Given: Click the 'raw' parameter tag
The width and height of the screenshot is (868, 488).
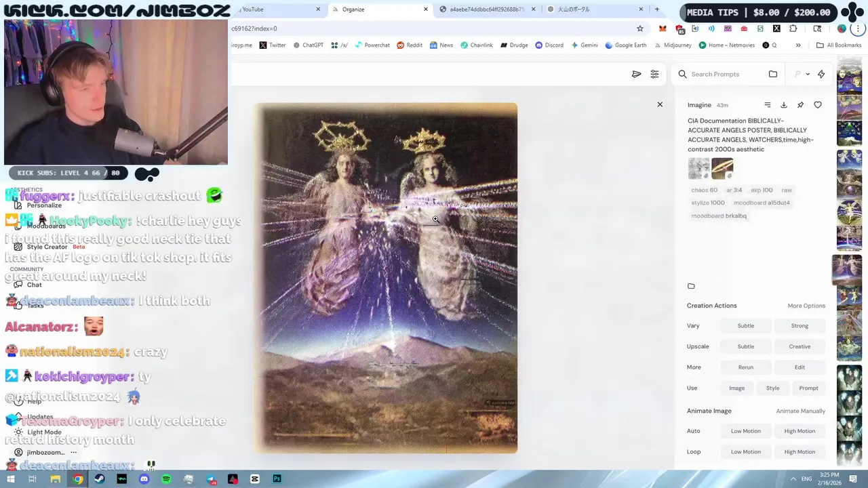Looking at the screenshot, I should pyautogui.click(x=787, y=190).
